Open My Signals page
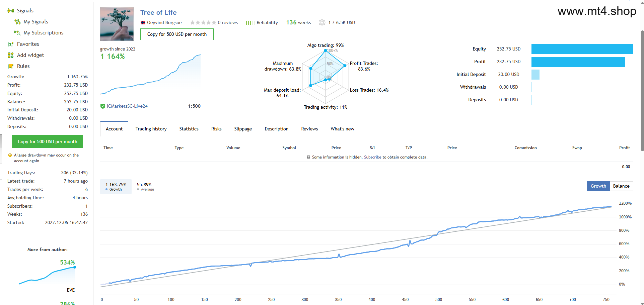The width and height of the screenshot is (644, 305). click(36, 22)
